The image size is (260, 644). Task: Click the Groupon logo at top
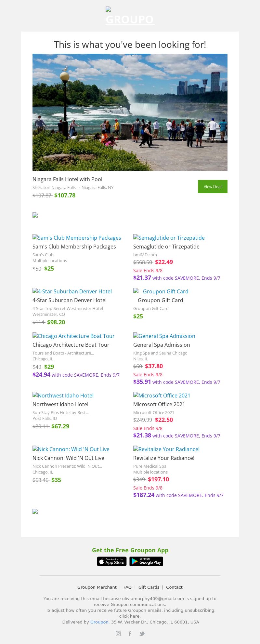[x=130, y=16]
